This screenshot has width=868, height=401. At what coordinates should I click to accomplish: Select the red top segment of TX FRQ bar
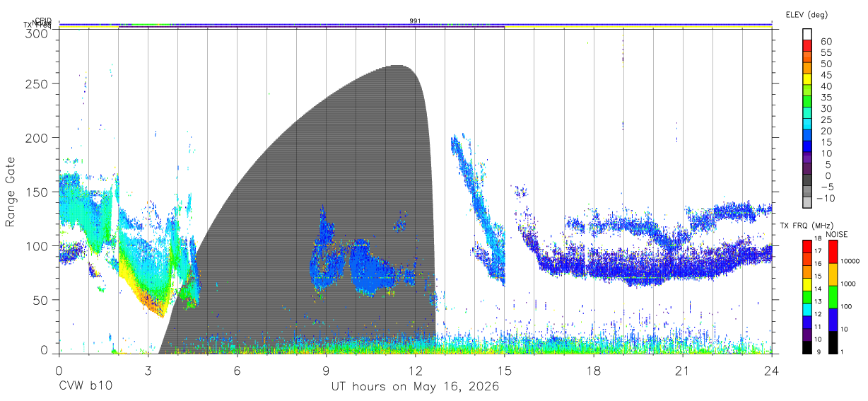pyautogui.click(x=807, y=247)
